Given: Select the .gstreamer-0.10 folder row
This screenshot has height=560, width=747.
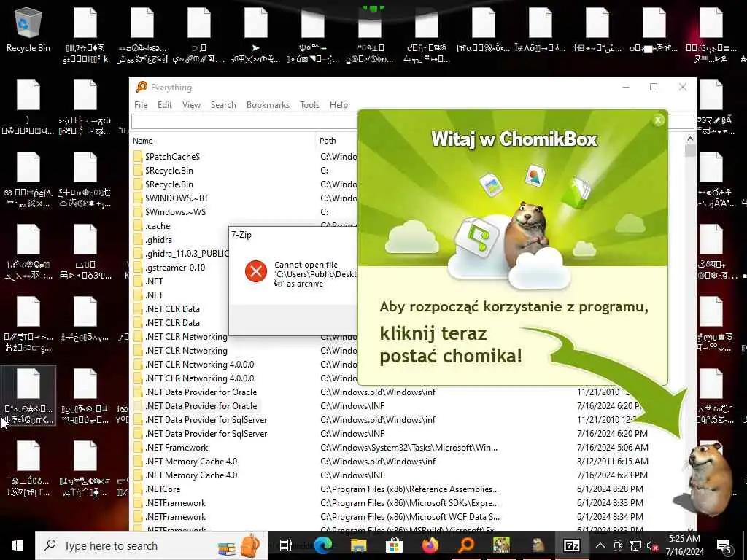Looking at the screenshot, I should point(175,267).
